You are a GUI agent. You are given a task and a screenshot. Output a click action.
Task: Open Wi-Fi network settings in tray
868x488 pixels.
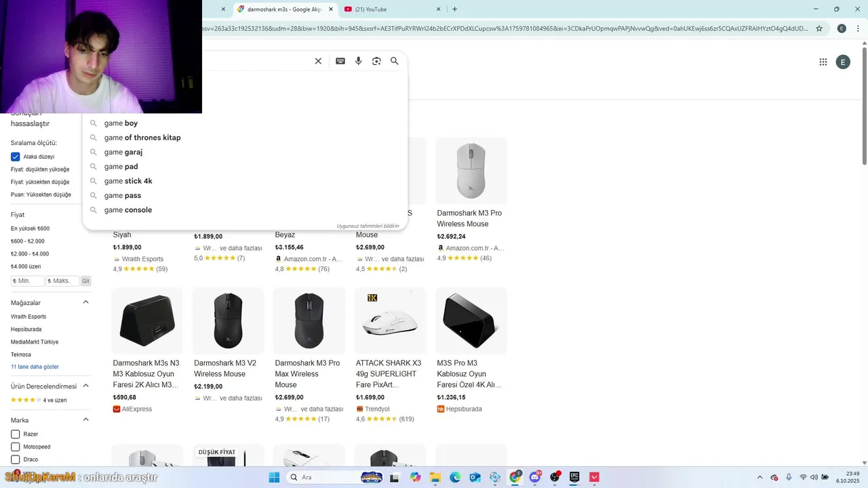[803, 477]
